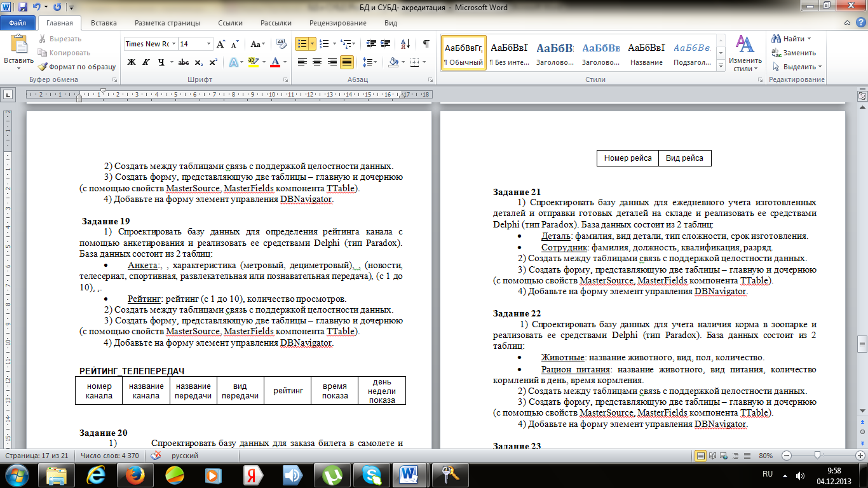Apply the Обычный style
This screenshot has height=488, width=868.
pos(463,53)
